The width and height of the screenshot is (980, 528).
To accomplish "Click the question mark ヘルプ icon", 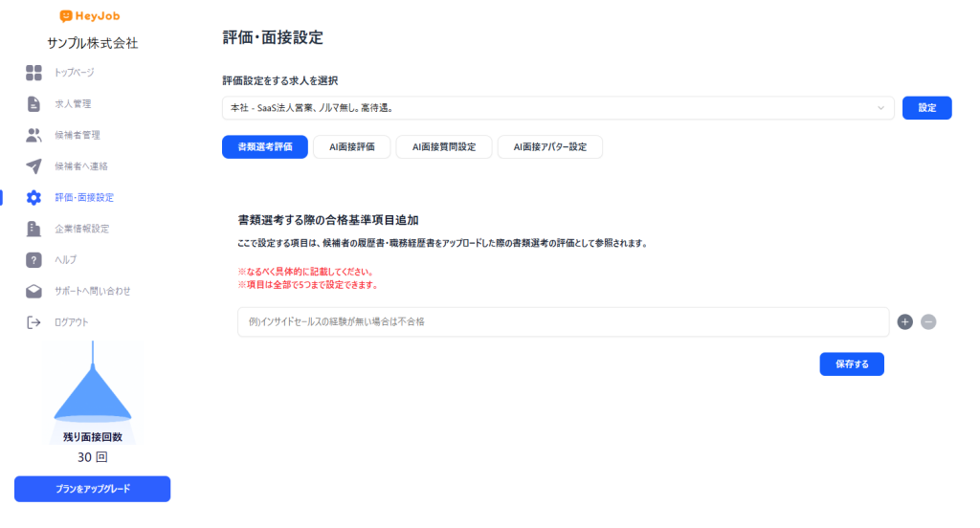I will click(33, 260).
